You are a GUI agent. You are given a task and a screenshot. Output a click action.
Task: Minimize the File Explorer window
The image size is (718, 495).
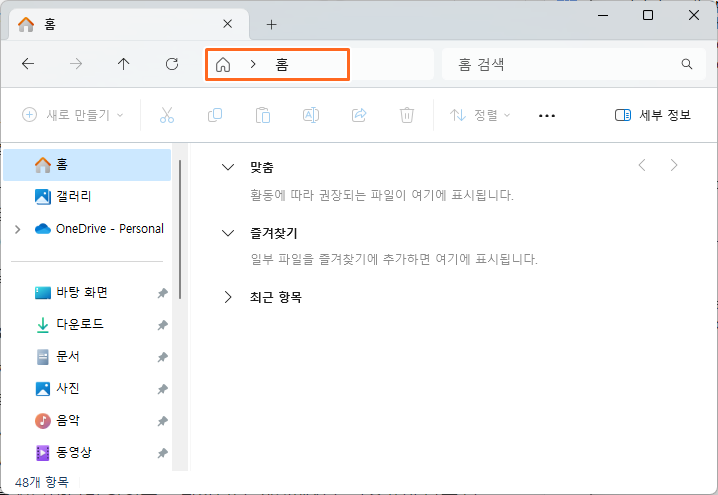(x=603, y=15)
